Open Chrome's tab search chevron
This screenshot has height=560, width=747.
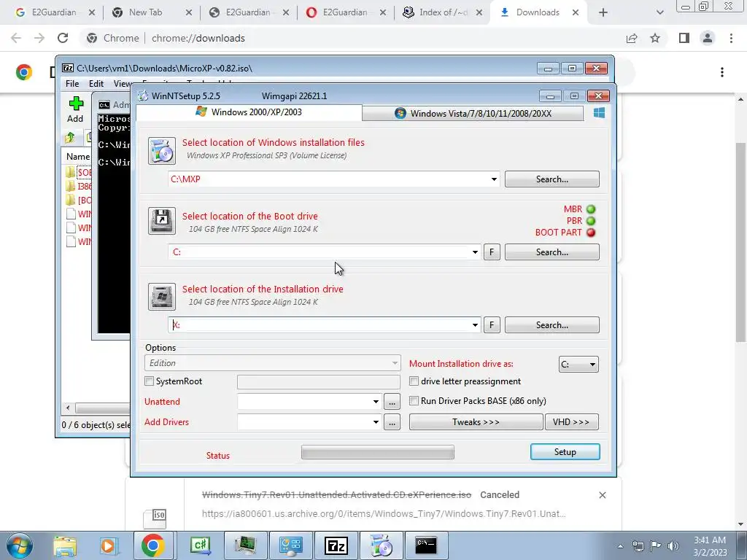659,12
